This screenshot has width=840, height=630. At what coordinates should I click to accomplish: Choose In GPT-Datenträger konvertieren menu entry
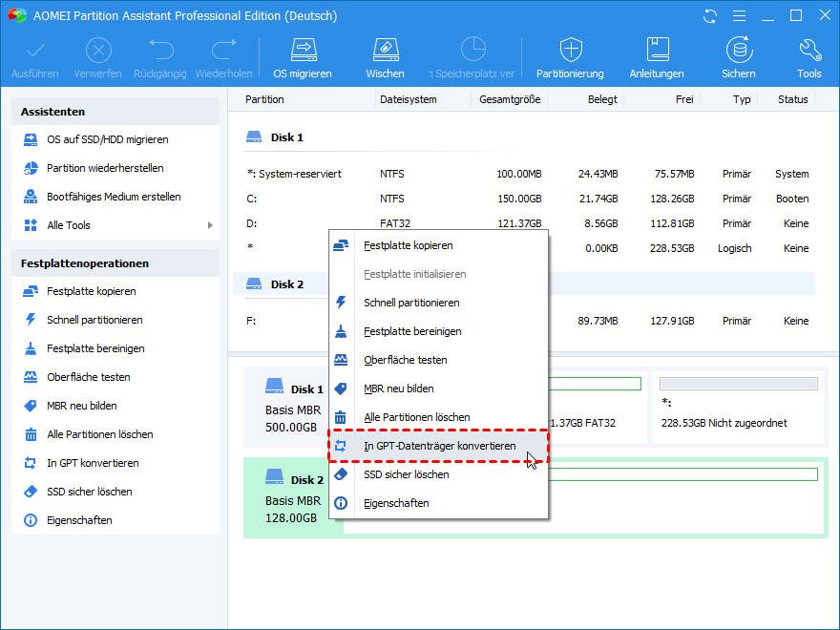tap(439, 446)
